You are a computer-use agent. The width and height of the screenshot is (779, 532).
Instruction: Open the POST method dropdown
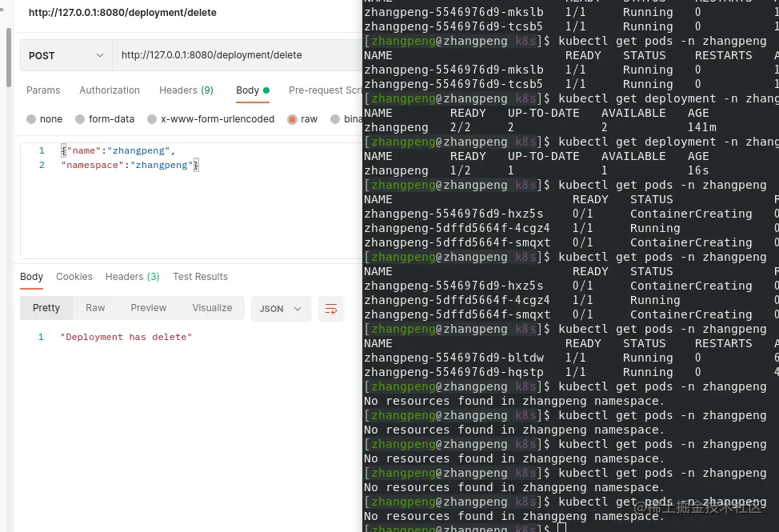[x=66, y=56]
